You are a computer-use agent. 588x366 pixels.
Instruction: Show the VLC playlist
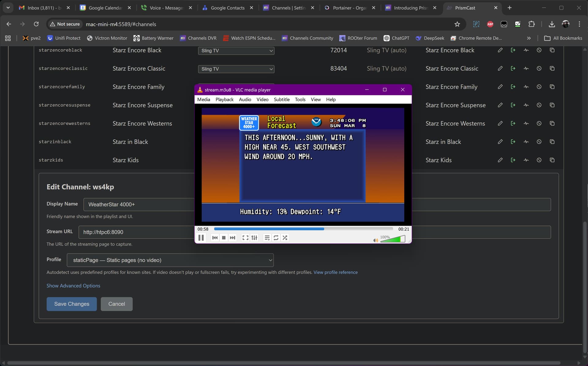pos(267,238)
